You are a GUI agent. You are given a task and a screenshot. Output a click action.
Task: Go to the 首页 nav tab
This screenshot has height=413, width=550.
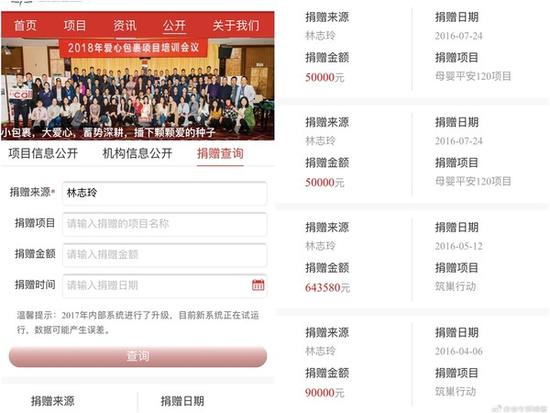click(25, 26)
